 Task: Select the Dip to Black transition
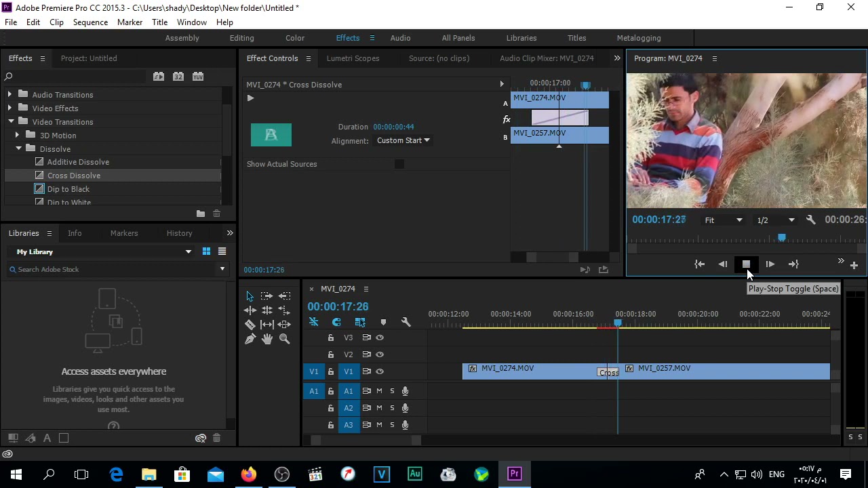pyautogui.click(x=68, y=189)
